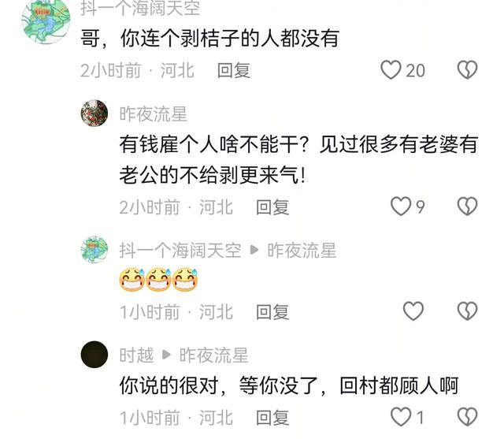Like 时越's reply with 1 like
This screenshot has height=439, width=504.
point(401,417)
